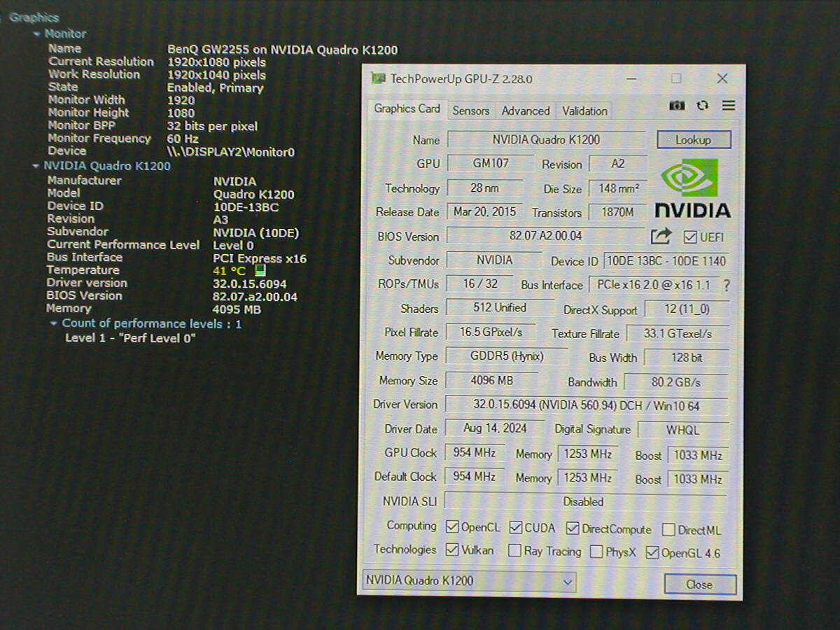Viewport: 840px width, 630px height.
Task: Toggle the UEFI checkbox
Action: coord(690,237)
